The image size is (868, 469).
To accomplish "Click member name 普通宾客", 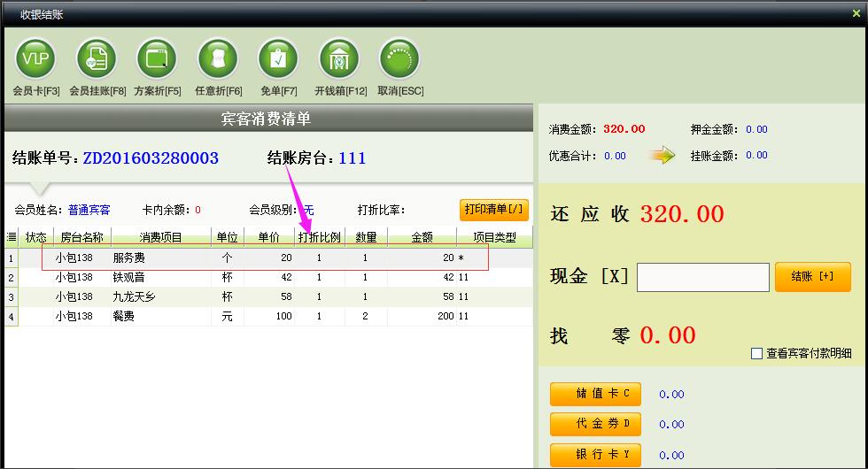I will [x=89, y=211].
